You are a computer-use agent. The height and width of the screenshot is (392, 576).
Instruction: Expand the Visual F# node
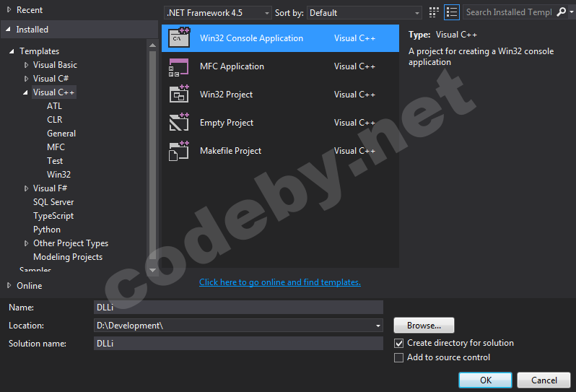pyautogui.click(x=26, y=188)
